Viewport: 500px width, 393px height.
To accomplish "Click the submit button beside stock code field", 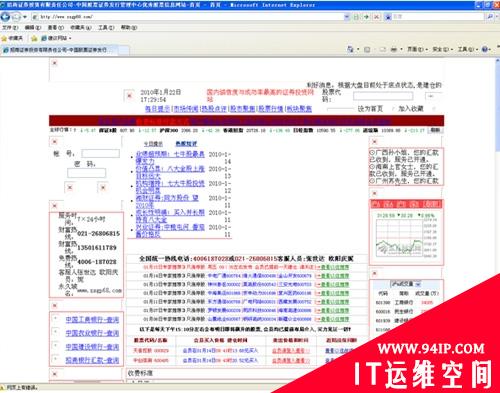I will 432,96.
